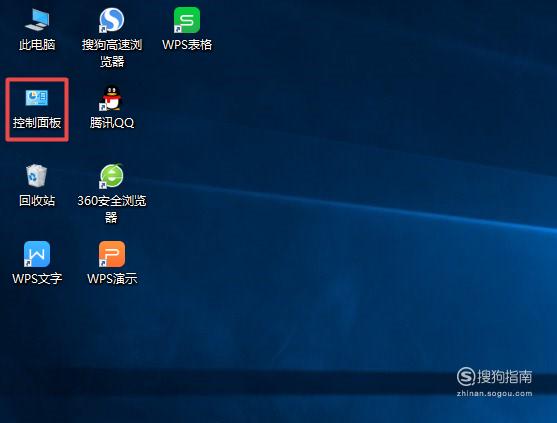Open the 搜狗高速浏览器 shortcut icon
This screenshot has height=423, width=557.
tap(112, 20)
